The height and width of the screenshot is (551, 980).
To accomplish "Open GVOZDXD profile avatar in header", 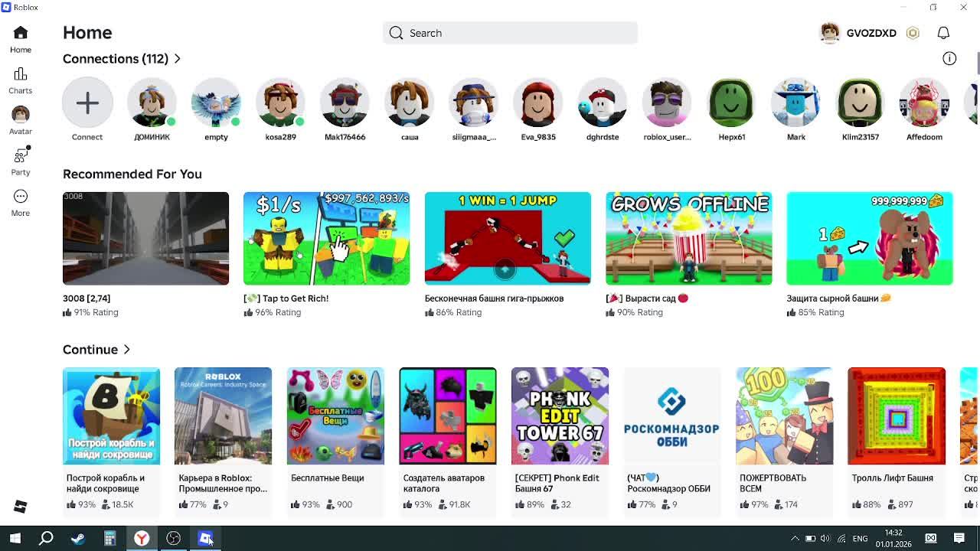I will (x=830, y=33).
